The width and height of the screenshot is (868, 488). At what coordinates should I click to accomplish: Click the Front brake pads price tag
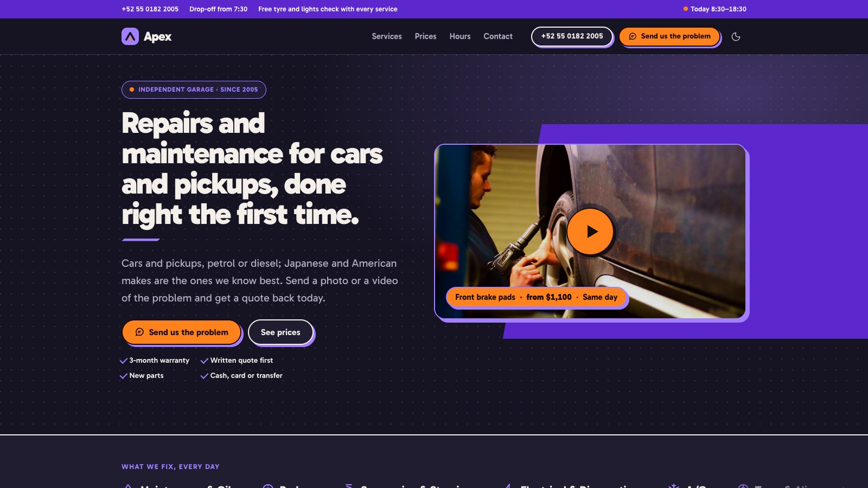pos(537,297)
